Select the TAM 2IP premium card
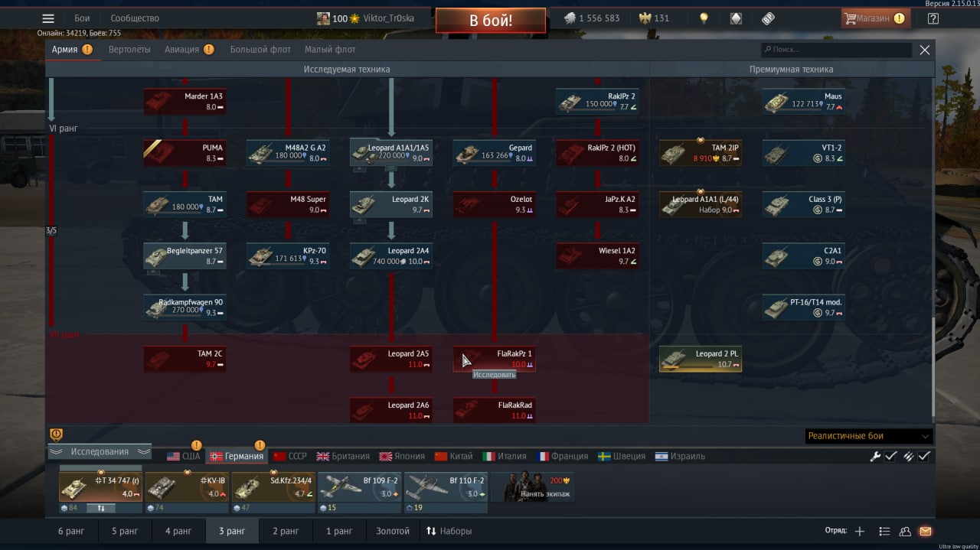This screenshot has height=550, width=980. (x=701, y=153)
